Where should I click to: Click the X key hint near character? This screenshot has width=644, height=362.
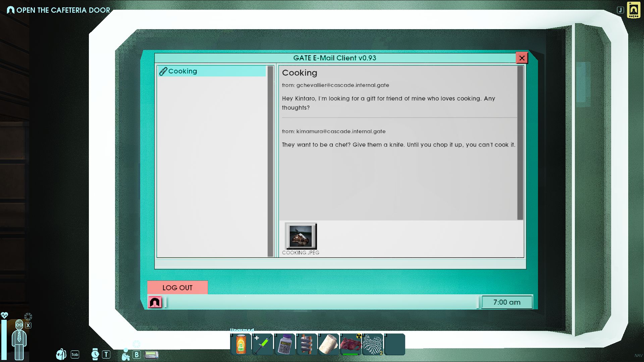click(x=28, y=325)
